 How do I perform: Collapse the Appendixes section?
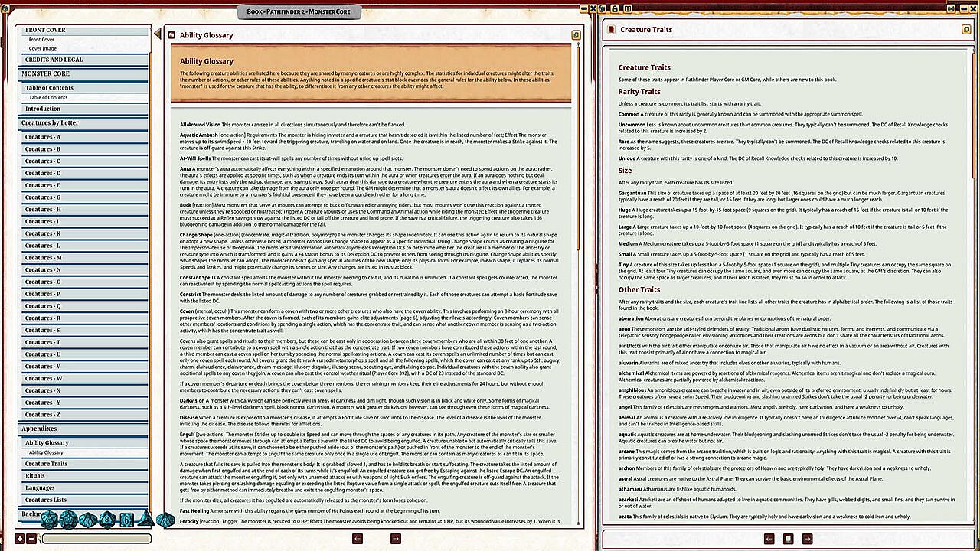tap(83, 429)
